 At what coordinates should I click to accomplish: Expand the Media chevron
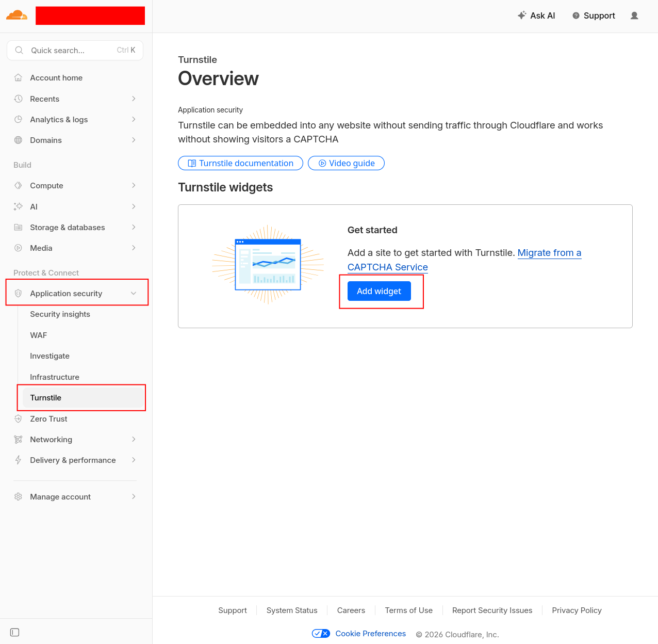pos(134,248)
